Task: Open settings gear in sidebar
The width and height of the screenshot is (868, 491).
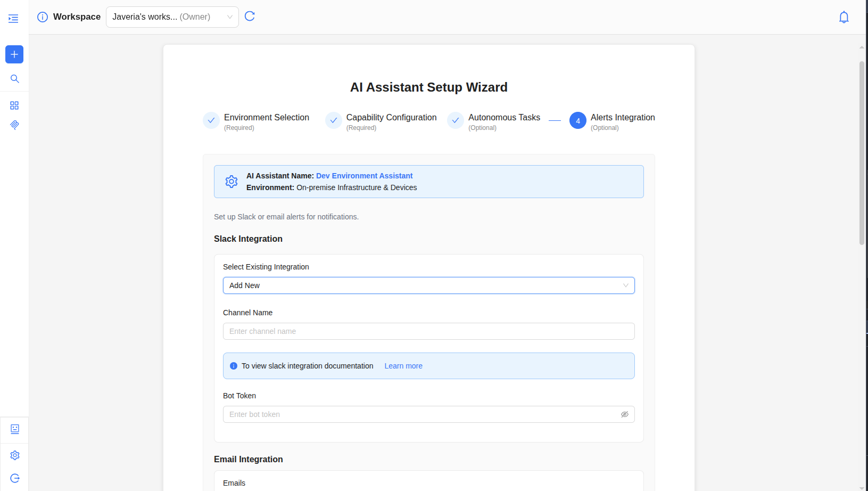Action: point(14,455)
